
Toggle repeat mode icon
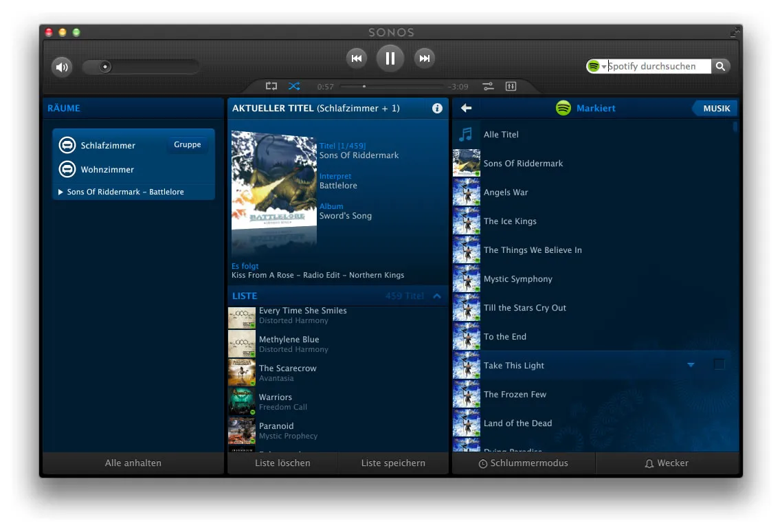(271, 87)
